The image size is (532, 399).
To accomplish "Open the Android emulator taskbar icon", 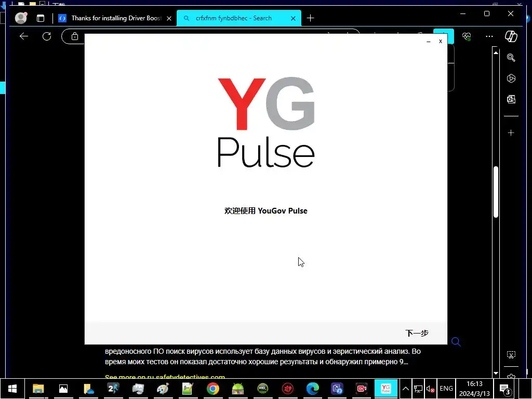I will tap(238, 389).
